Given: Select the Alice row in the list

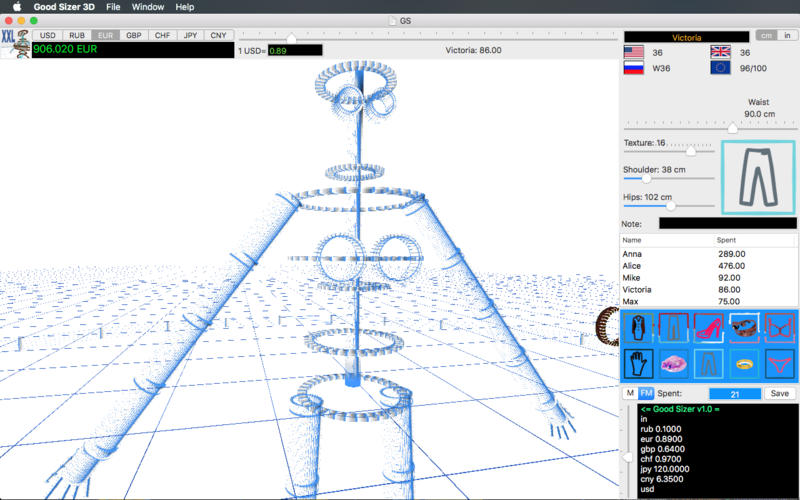Looking at the screenshot, I should coord(708,266).
